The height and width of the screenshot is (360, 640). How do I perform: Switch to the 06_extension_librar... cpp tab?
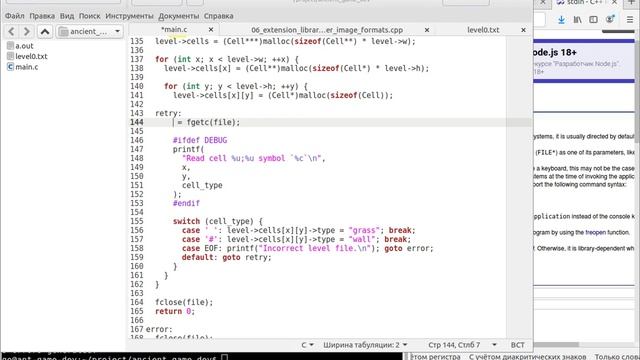tap(327, 30)
